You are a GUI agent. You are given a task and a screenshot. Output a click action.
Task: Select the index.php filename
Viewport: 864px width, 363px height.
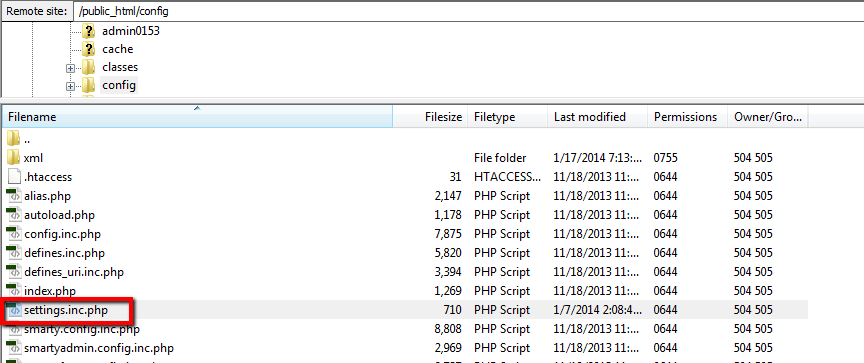pos(50,291)
